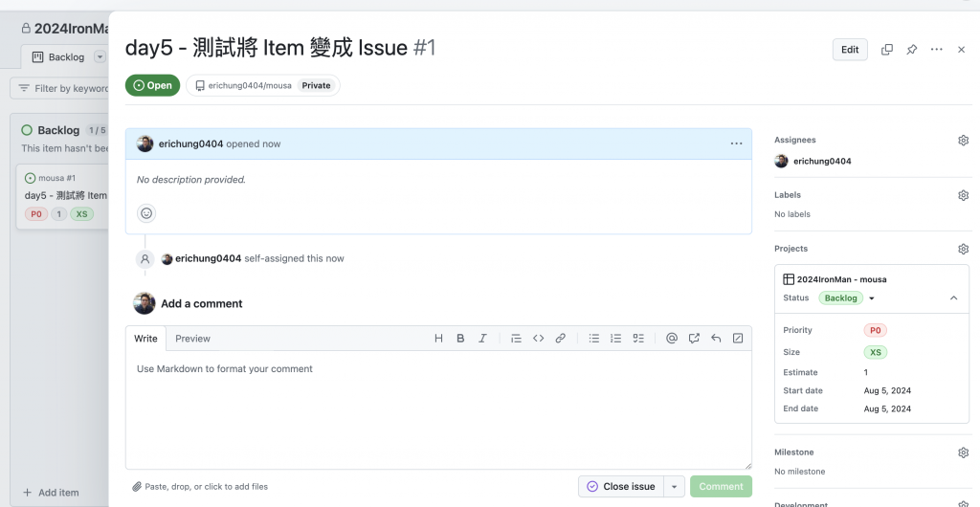Edit Start date Aug 5, 2024

[x=887, y=391]
